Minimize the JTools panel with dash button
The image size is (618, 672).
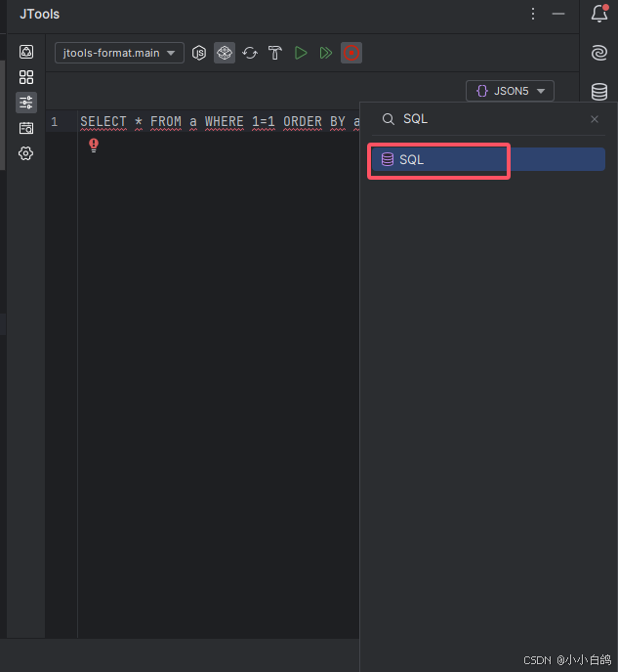tap(558, 14)
